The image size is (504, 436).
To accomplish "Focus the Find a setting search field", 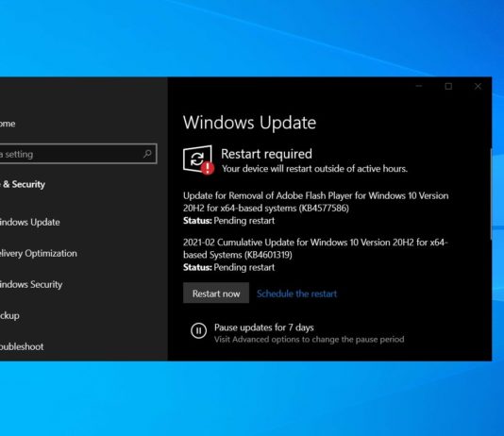I will coord(78,154).
